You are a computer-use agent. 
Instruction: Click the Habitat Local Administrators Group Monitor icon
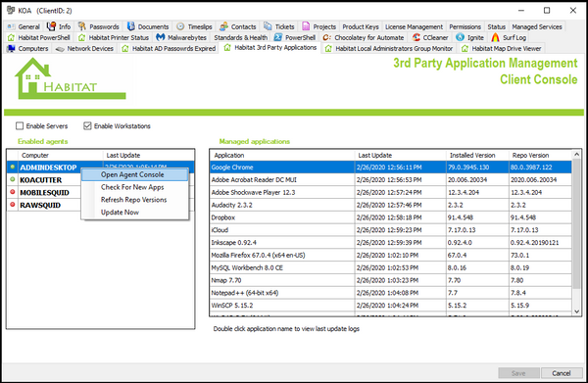pyautogui.click(x=328, y=49)
